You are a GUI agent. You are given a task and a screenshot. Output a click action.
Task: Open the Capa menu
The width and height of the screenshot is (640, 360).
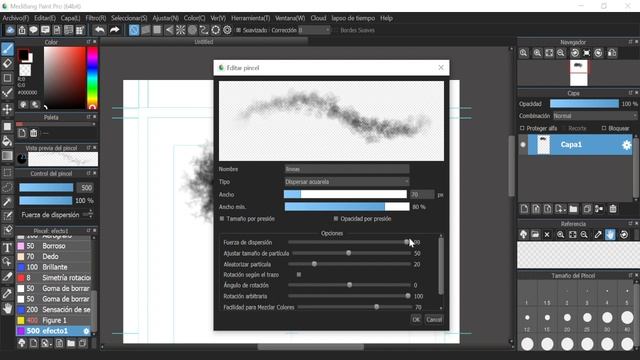pyautogui.click(x=71, y=18)
